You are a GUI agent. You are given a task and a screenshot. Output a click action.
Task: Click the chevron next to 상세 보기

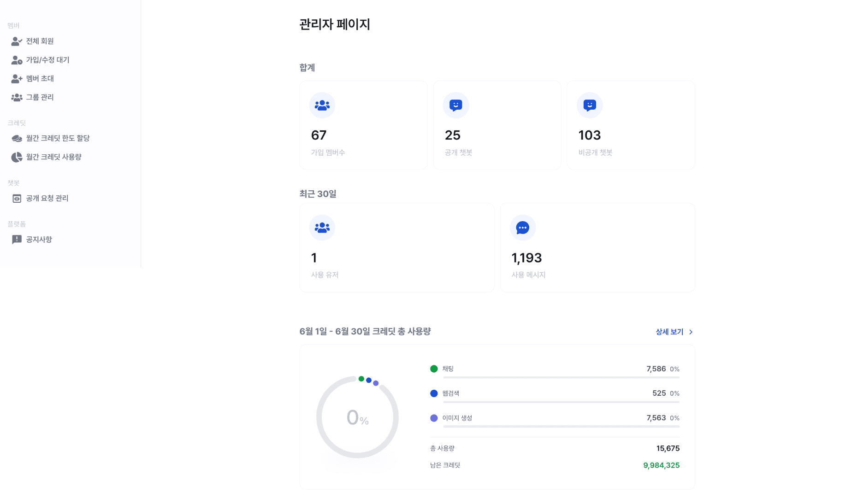pyautogui.click(x=691, y=332)
